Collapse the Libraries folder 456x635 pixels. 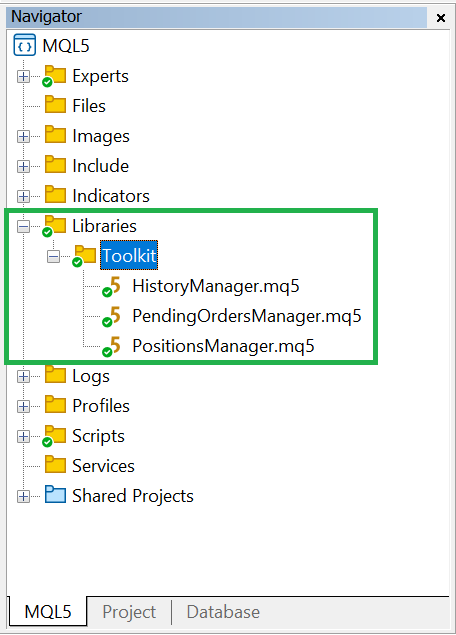(23, 226)
